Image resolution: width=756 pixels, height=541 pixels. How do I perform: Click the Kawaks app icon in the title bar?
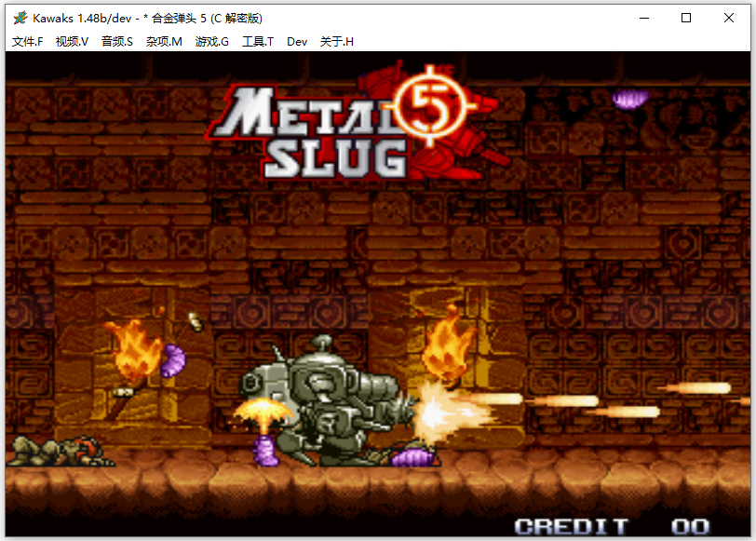(20, 19)
